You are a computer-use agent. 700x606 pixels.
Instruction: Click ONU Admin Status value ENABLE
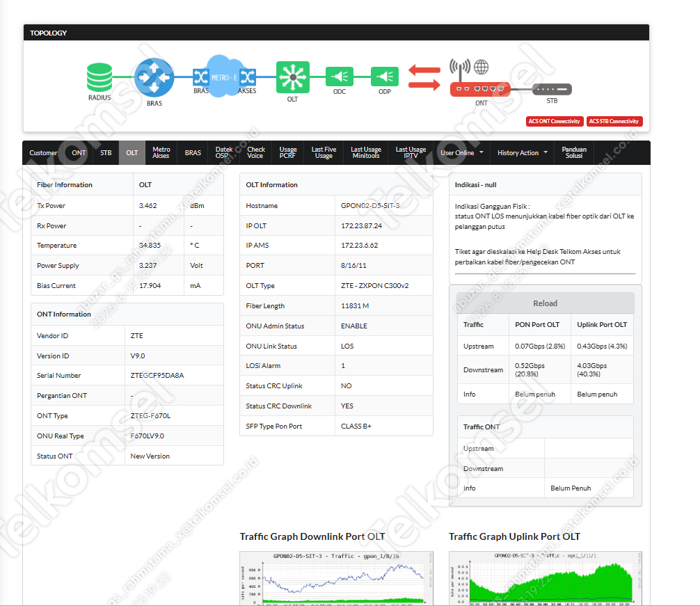(x=354, y=326)
